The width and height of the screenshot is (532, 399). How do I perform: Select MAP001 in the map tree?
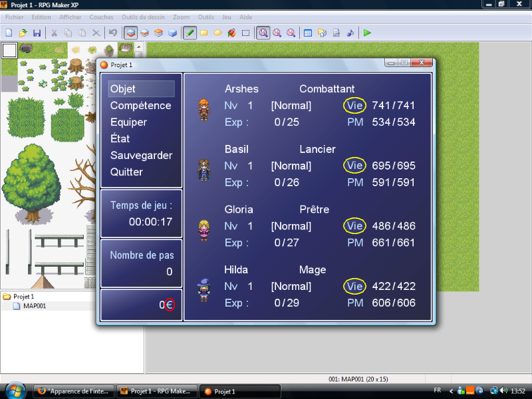point(29,306)
